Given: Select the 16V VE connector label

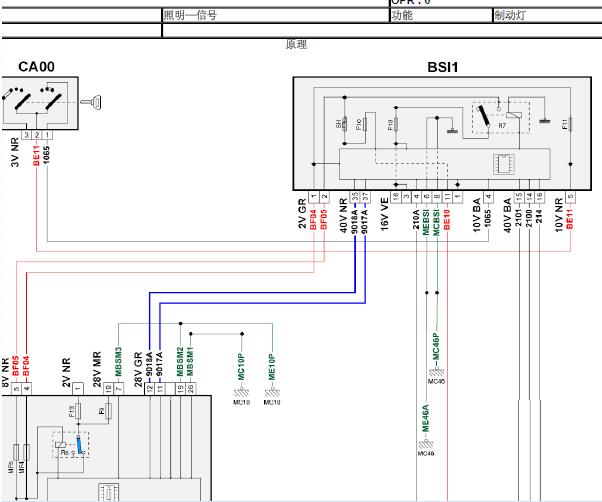Looking at the screenshot, I should pyautogui.click(x=385, y=214).
